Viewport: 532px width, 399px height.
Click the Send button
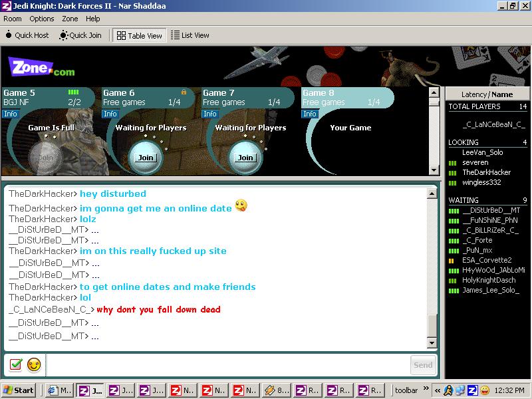423,365
